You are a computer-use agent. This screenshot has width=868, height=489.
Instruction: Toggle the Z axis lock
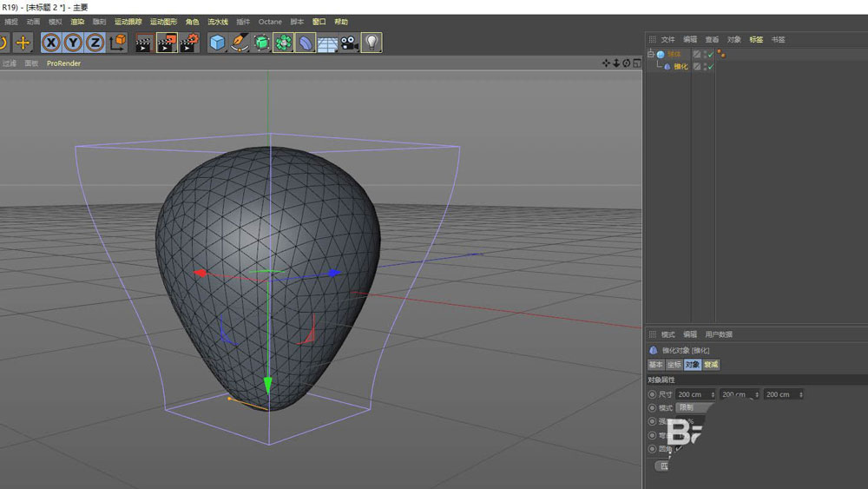point(95,42)
